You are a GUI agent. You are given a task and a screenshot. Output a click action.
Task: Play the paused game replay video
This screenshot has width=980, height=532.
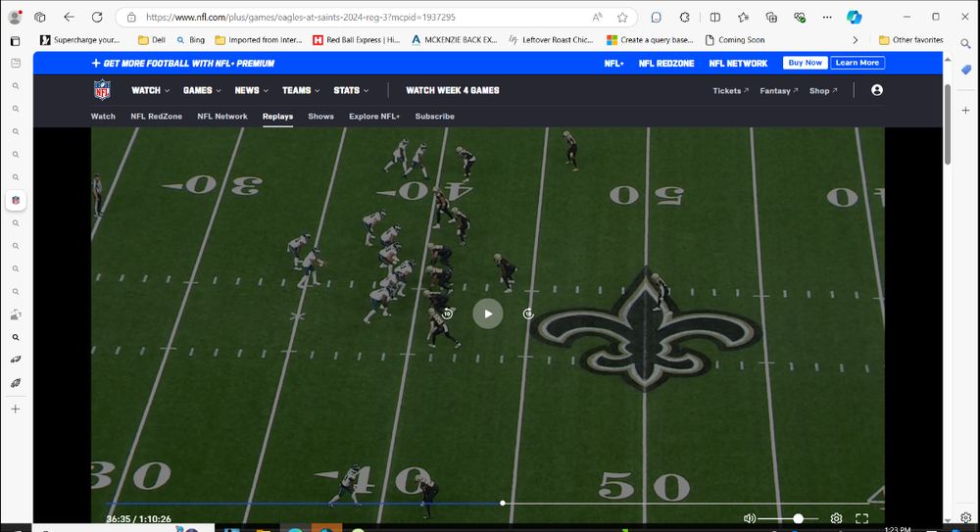(x=488, y=314)
